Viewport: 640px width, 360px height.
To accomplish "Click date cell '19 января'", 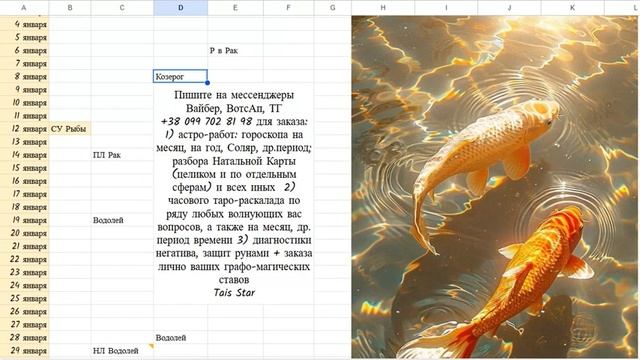I will 24,220.
